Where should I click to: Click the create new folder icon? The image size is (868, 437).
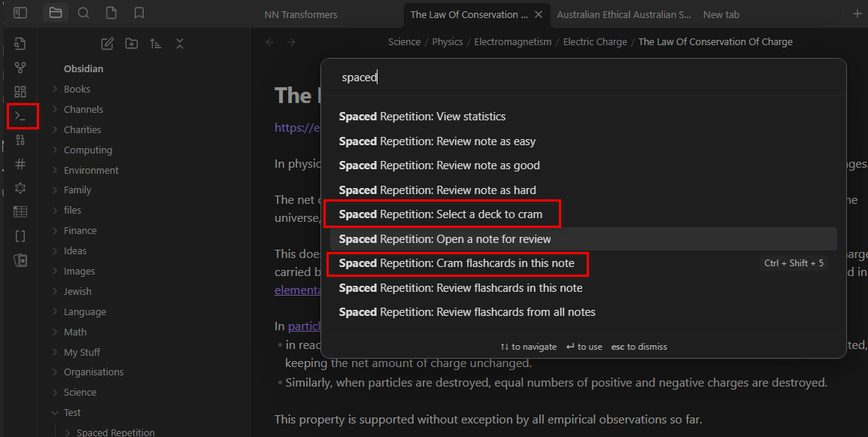[132, 44]
